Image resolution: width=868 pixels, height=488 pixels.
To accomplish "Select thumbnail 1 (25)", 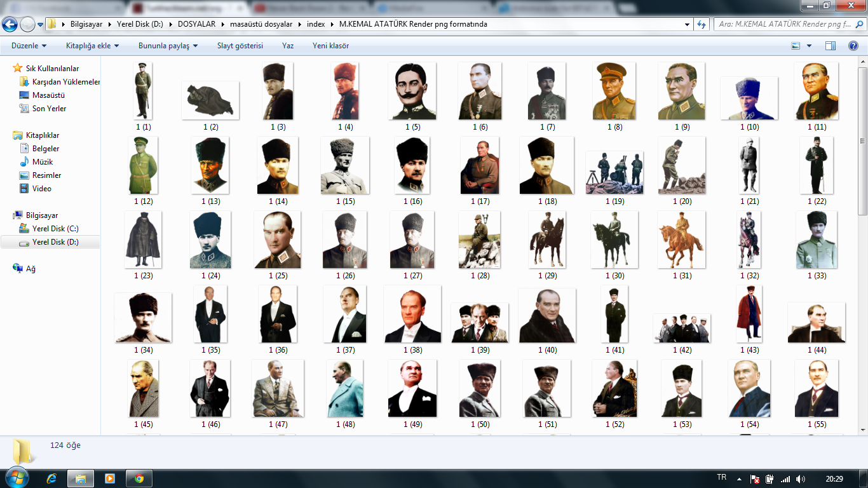I will tap(278, 240).
